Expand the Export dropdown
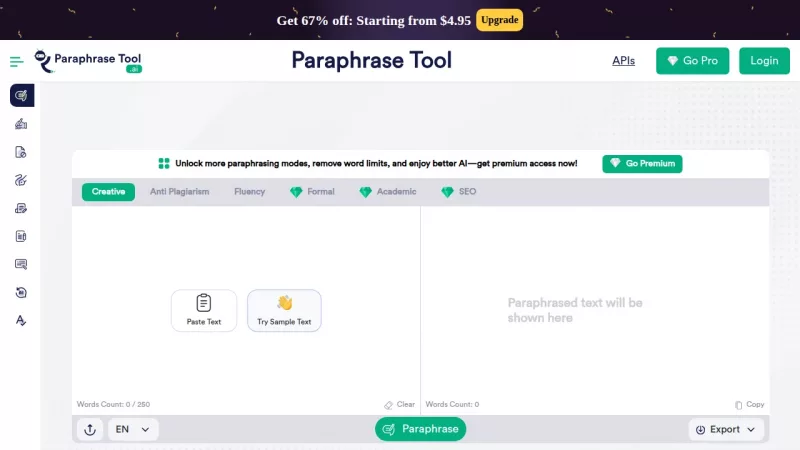This screenshot has height=450, width=800. point(726,430)
